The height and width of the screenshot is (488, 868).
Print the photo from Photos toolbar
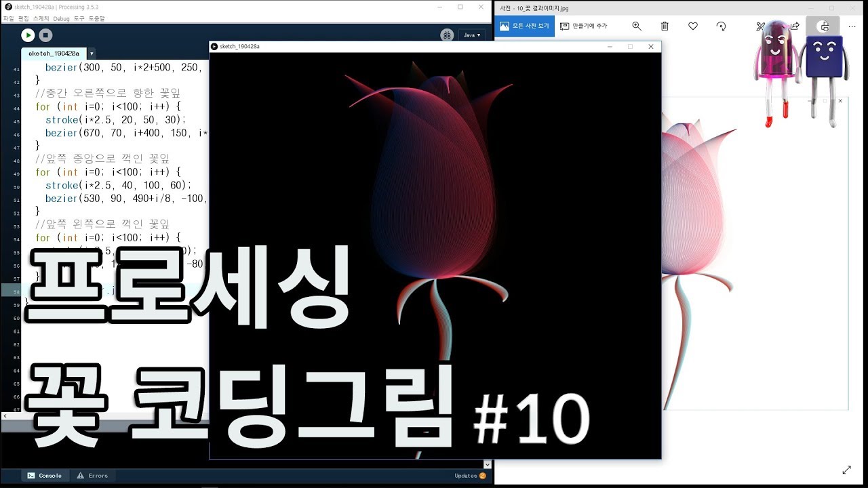824,26
